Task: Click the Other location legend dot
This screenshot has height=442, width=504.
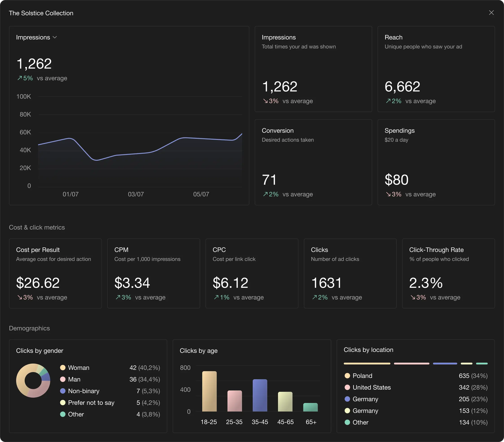Action: click(x=347, y=422)
